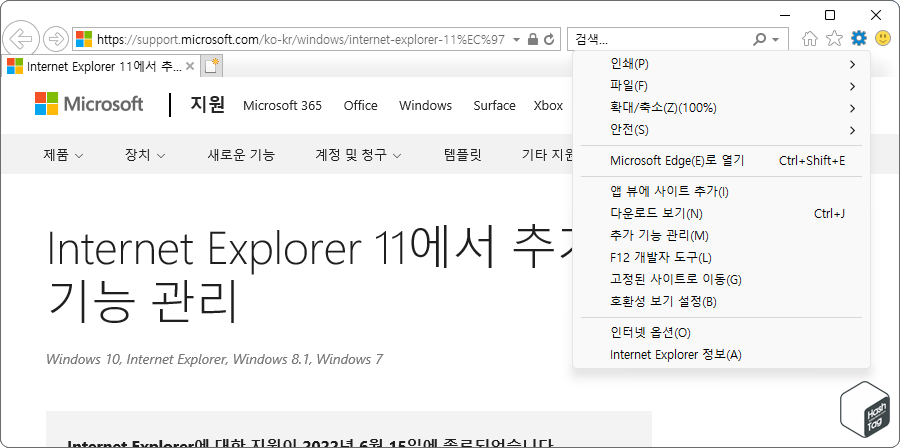Expand the 장치 dropdown
Screen dimensions: 900x448
pos(145,154)
